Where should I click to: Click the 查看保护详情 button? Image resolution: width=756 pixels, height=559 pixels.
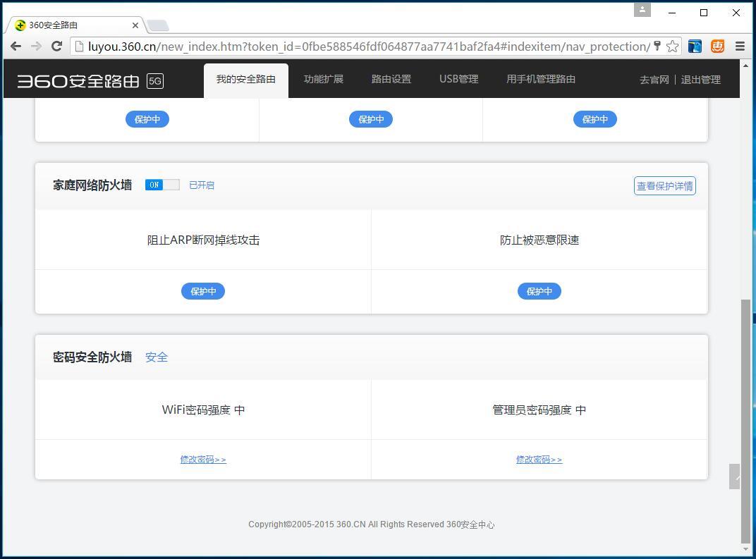[x=664, y=185]
